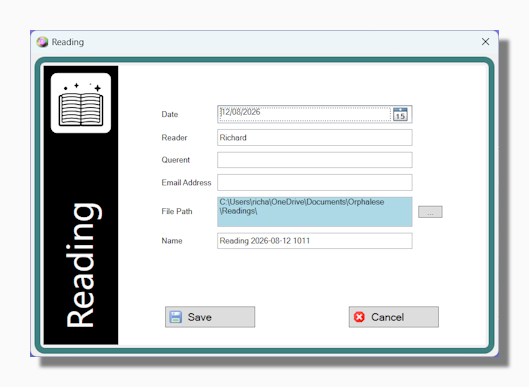Click the Reading window title text
Screen dimensions: 529x387
(68, 42)
